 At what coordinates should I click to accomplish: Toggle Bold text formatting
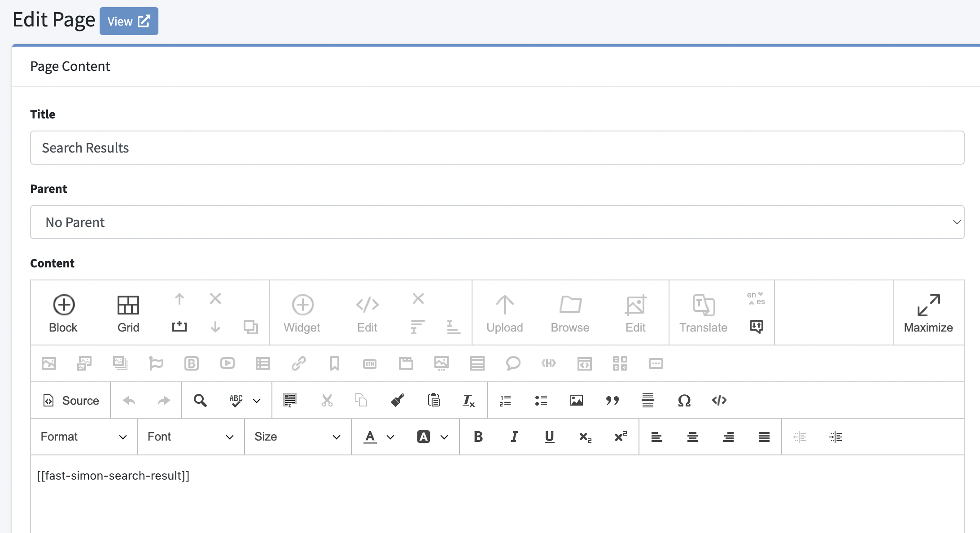(x=478, y=437)
